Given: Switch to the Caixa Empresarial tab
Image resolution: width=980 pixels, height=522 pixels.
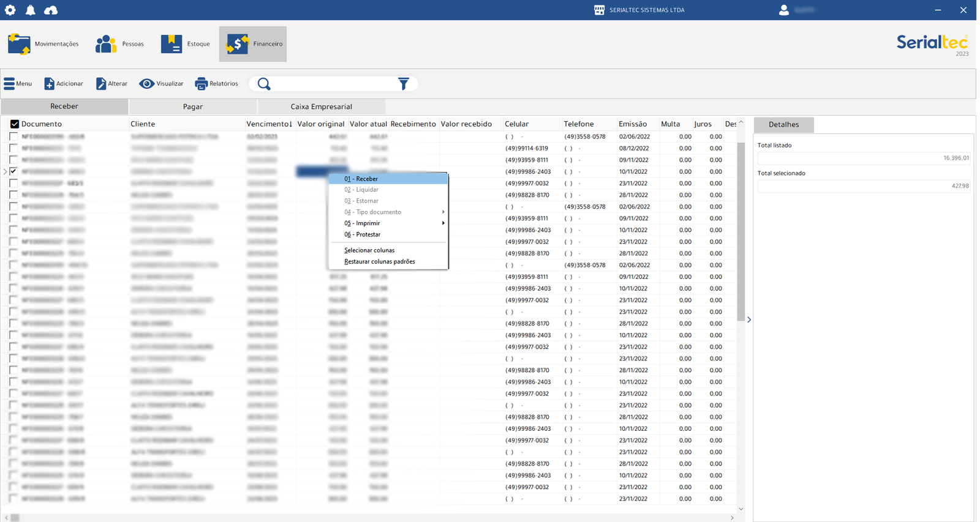Looking at the screenshot, I should 322,106.
